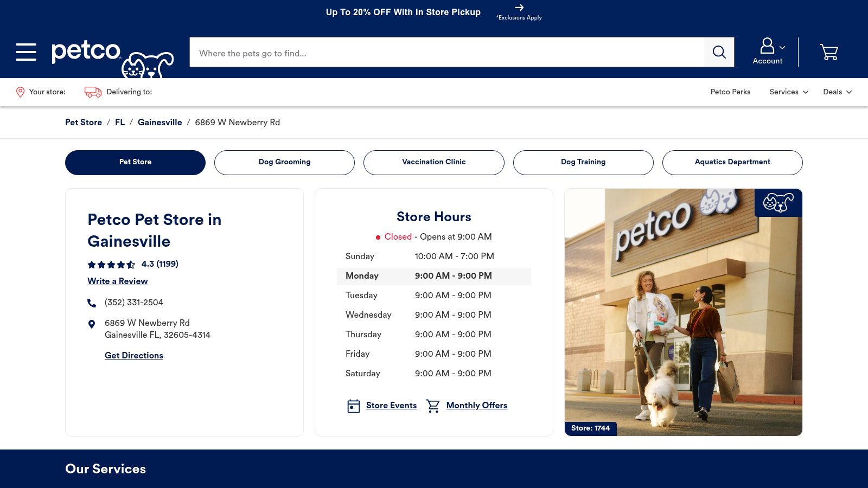Click the Get Directions link
868x488 pixels.
pyautogui.click(x=134, y=355)
